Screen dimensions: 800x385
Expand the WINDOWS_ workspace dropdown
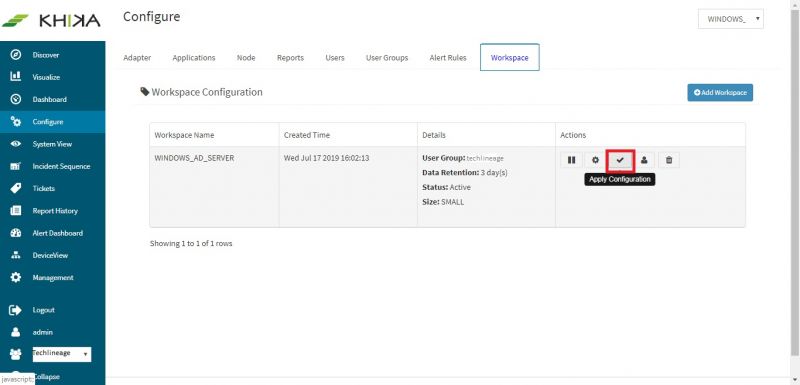pyautogui.click(x=731, y=19)
